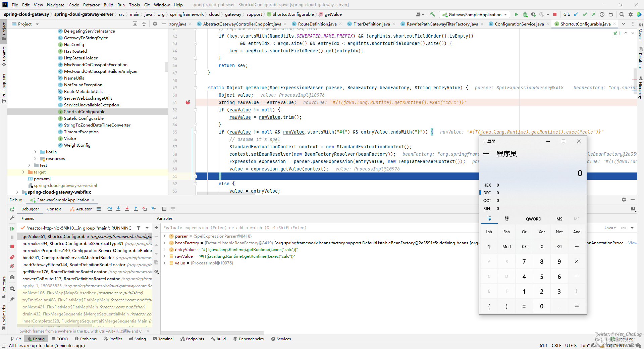The height and width of the screenshot is (349, 644).
Task: Toggle Mute Breakpoints in debug sidebar
Action: [12, 266]
